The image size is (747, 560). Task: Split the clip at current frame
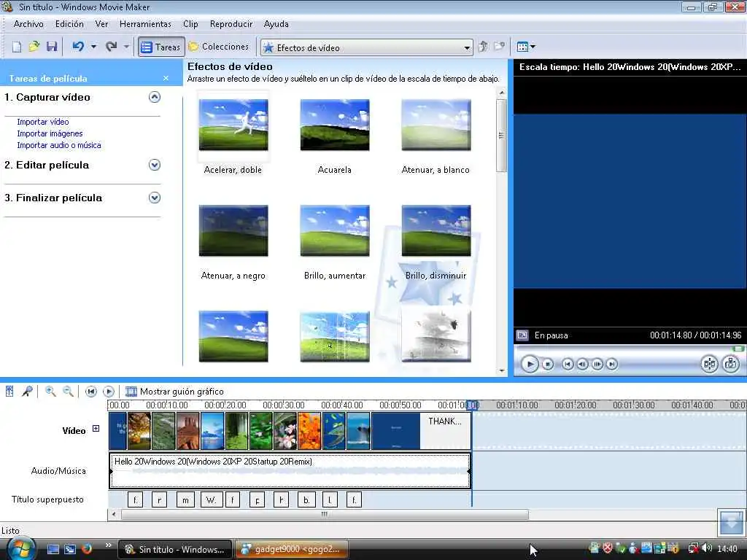709,365
